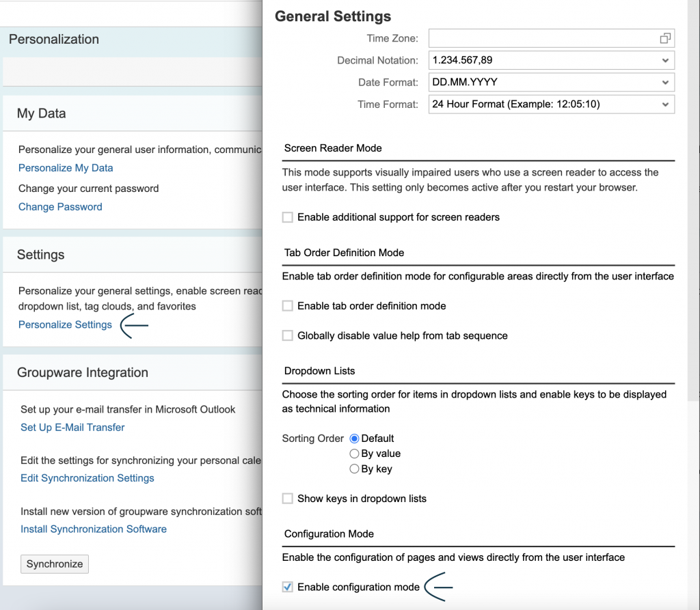700x610 pixels.
Task: Click the My Data heading
Action: [41, 113]
